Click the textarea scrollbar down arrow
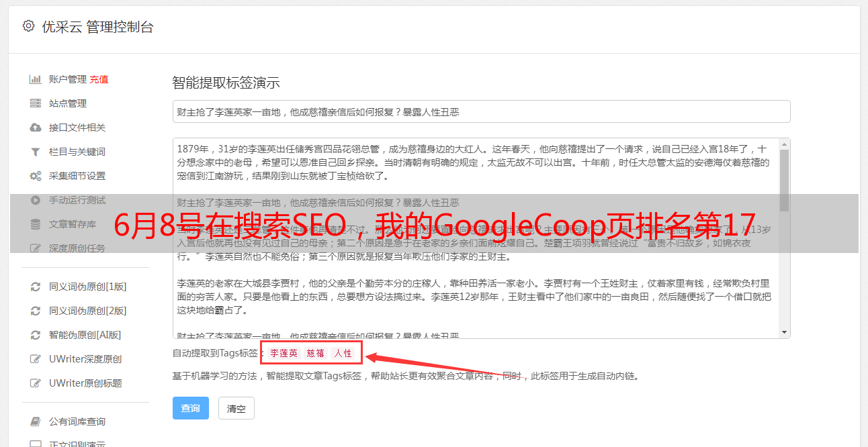Screen dimensions: 868x447 tap(784, 332)
